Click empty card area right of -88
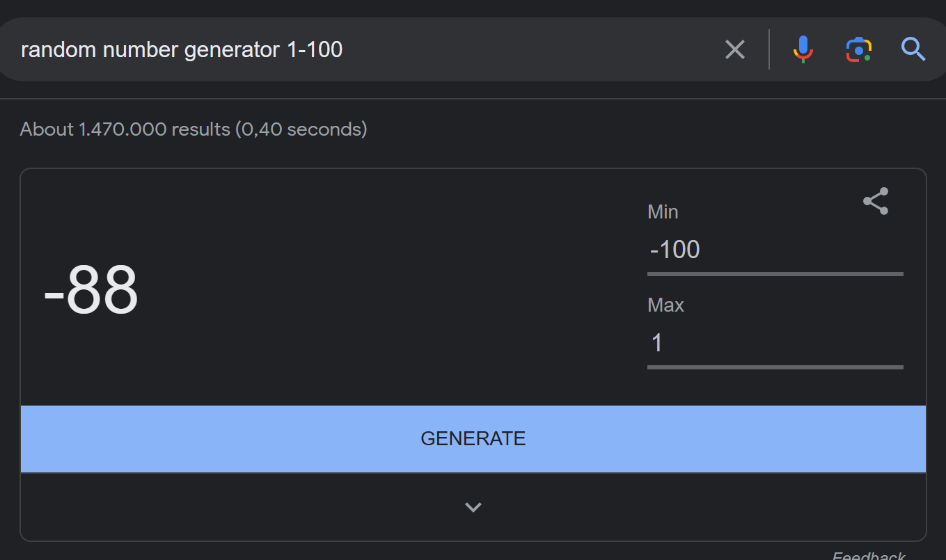The height and width of the screenshot is (560, 946). coord(390,291)
